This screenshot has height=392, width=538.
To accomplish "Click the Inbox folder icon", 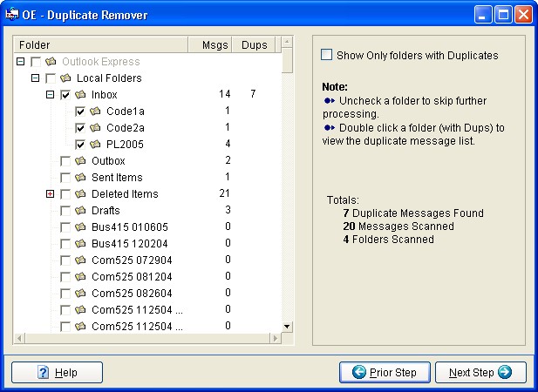I will tap(80, 94).
